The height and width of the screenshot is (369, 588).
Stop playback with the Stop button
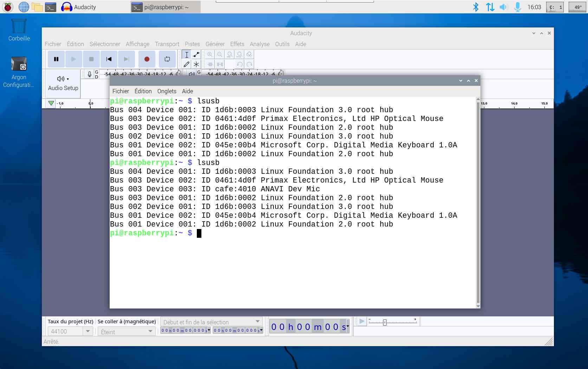tap(91, 59)
